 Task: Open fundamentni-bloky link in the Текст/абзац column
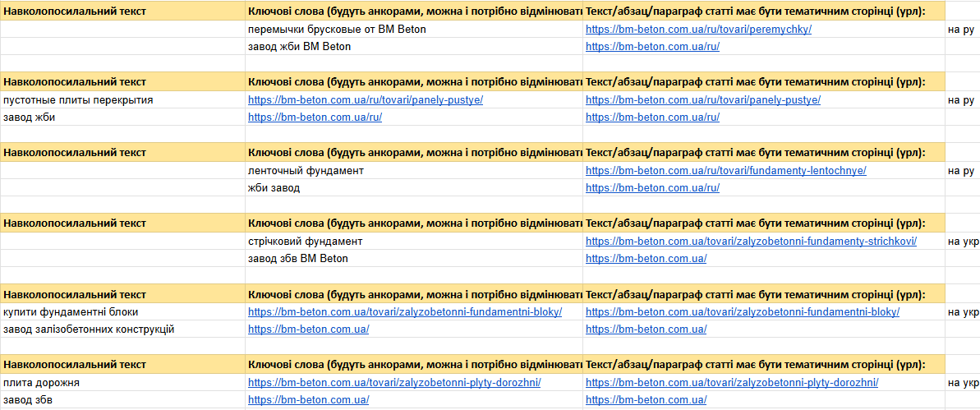[743, 312]
